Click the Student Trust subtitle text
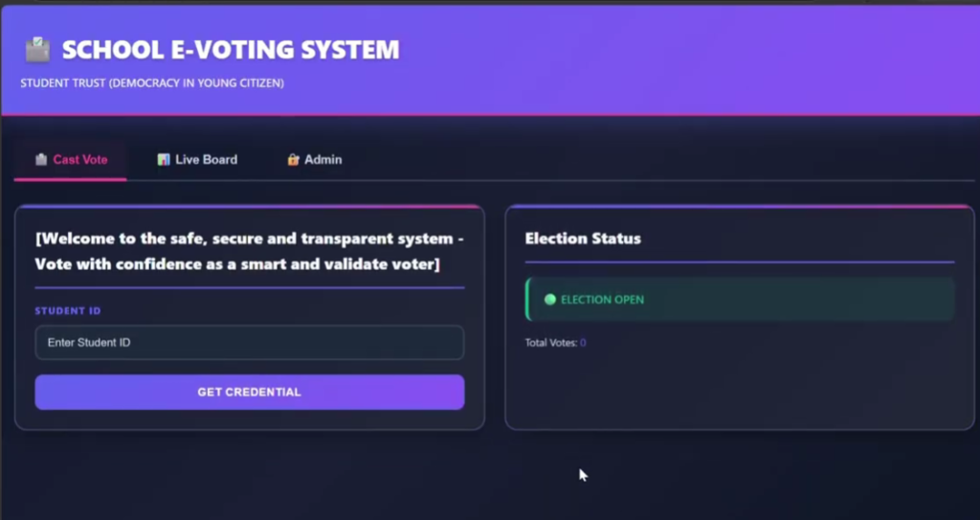 coord(152,83)
